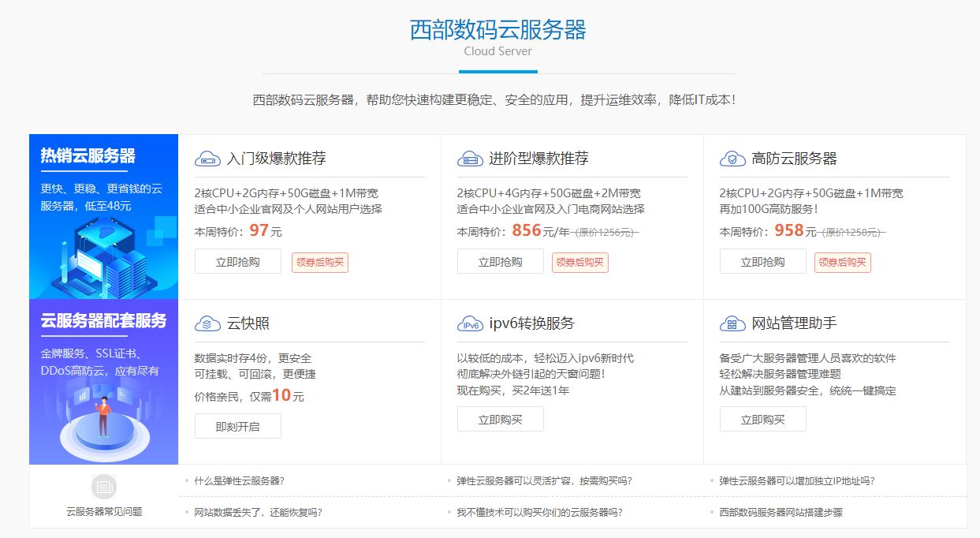Open 西部数码服务器网站搭建步骤 link
Viewport: 980px width, 538px height.
(781, 512)
